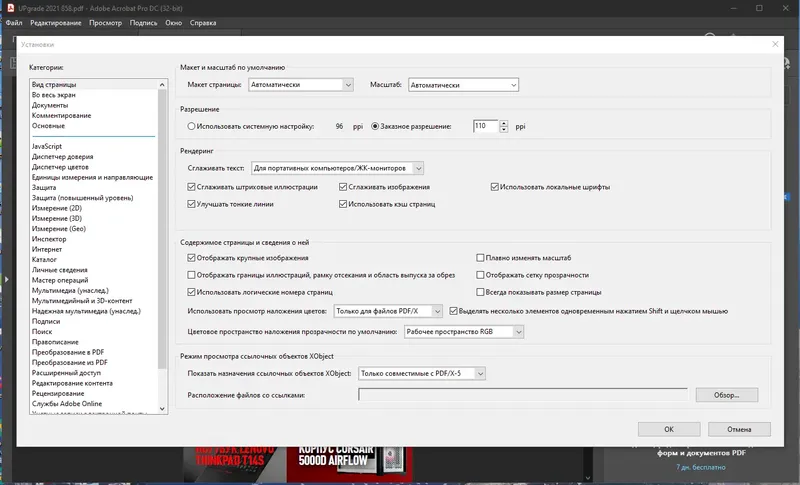Open the Просмотр menu
Viewport: 800px width, 485px height.
click(x=105, y=22)
